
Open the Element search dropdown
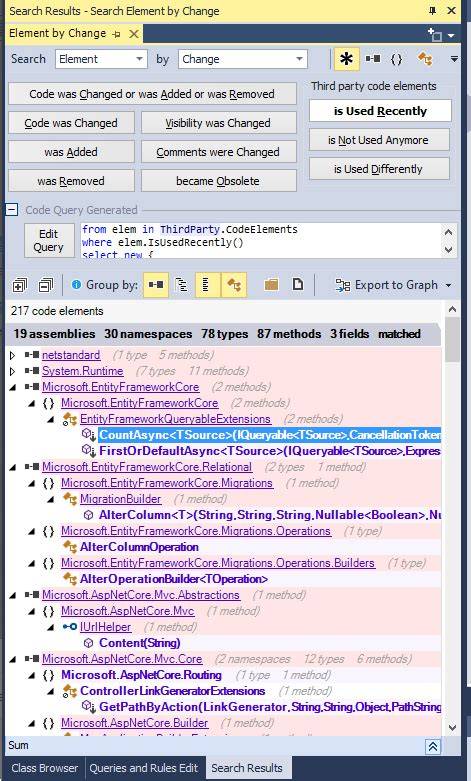101,59
